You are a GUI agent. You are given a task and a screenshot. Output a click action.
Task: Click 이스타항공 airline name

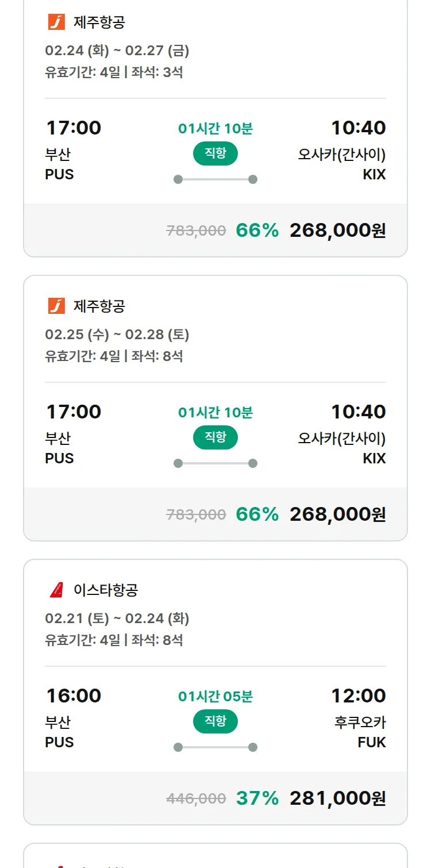click(x=106, y=590)
